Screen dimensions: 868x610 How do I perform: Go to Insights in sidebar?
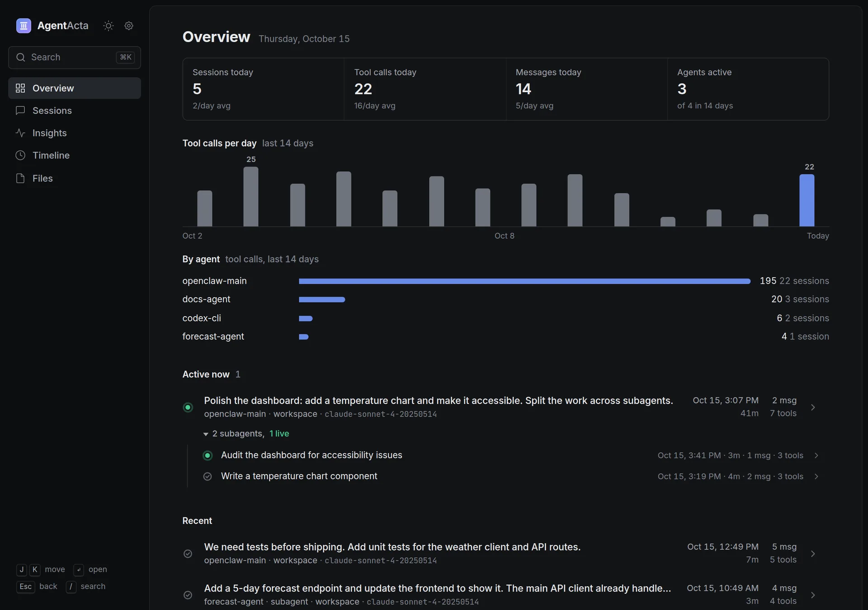click(75, 133)
